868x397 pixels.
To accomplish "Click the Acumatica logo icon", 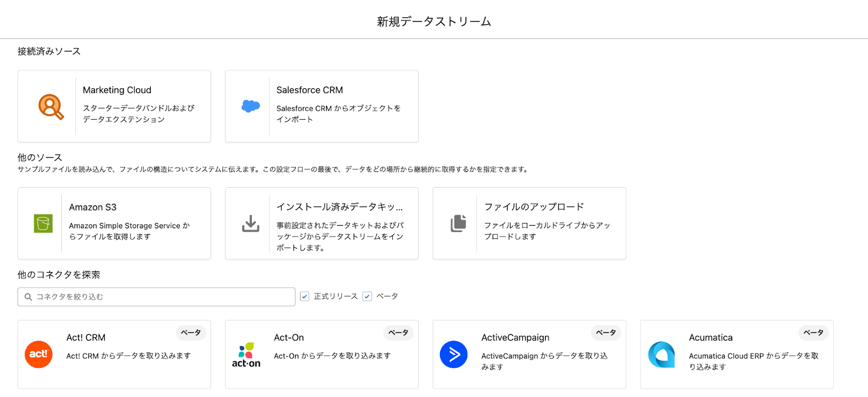I will [661, 355].
